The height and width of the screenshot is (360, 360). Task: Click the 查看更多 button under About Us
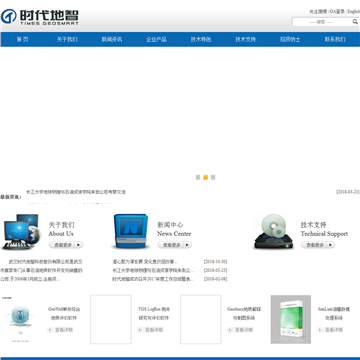[x=66, y=245]
